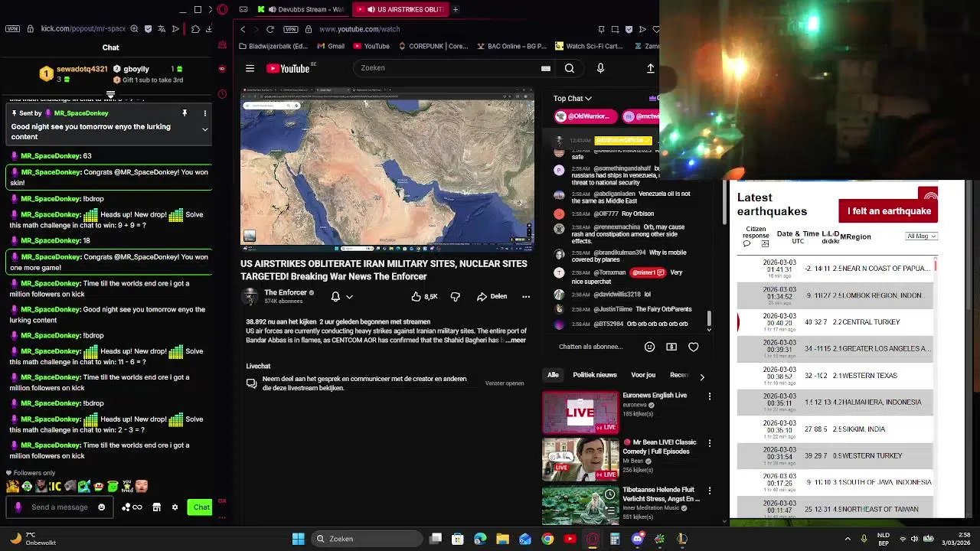
Task: Select the Politiek nieuws chip
Action: click(x=595, y=375)
